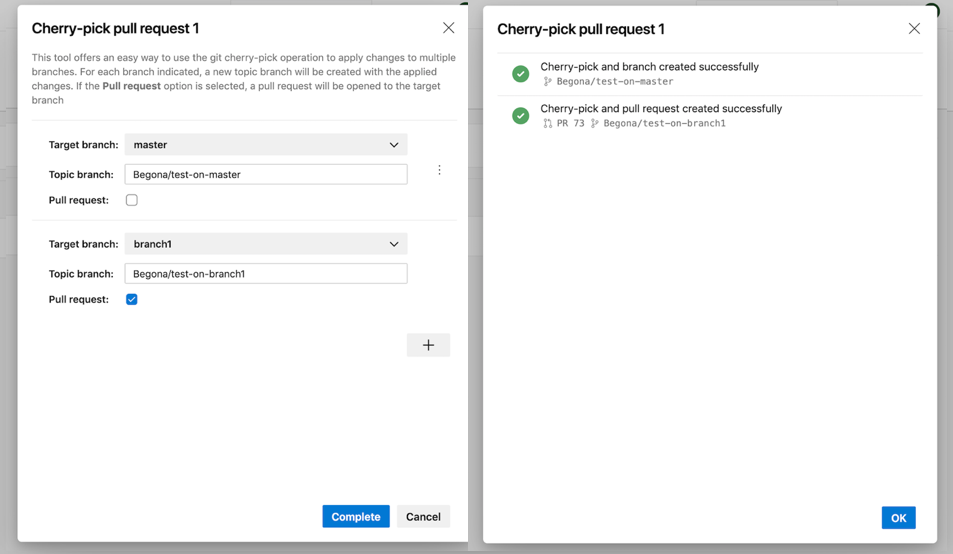Click the pull request icon beside PR 73
953x554 pixels.
click(x=548, y=123)
